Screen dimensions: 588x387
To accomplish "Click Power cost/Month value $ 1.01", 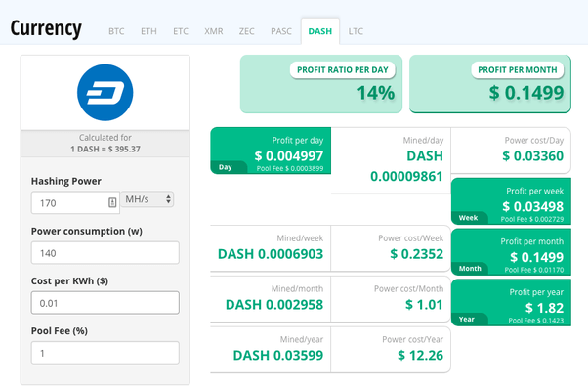I will (x=424, y=305).
